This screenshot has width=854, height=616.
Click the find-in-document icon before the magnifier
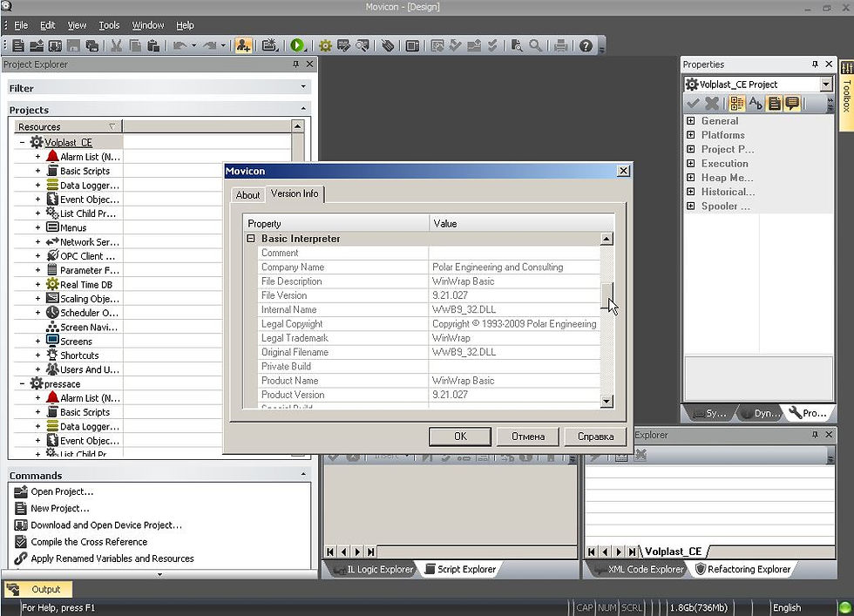click(x=516, y=46)
